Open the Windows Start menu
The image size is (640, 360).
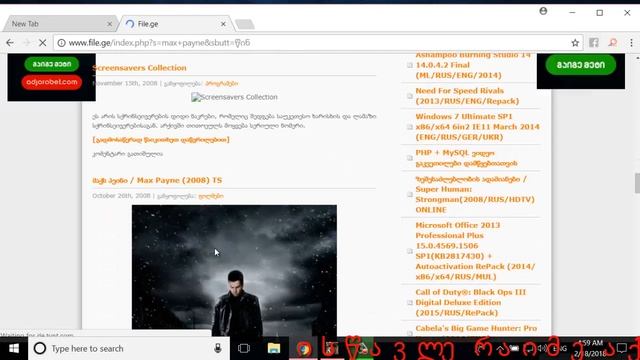[x=14, y=349]
